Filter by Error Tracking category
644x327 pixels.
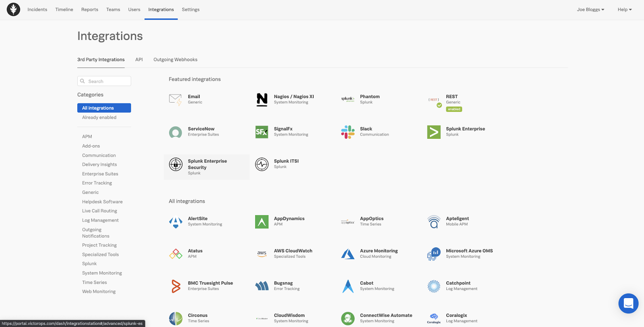pyautogui.click(x=97, y=183)
